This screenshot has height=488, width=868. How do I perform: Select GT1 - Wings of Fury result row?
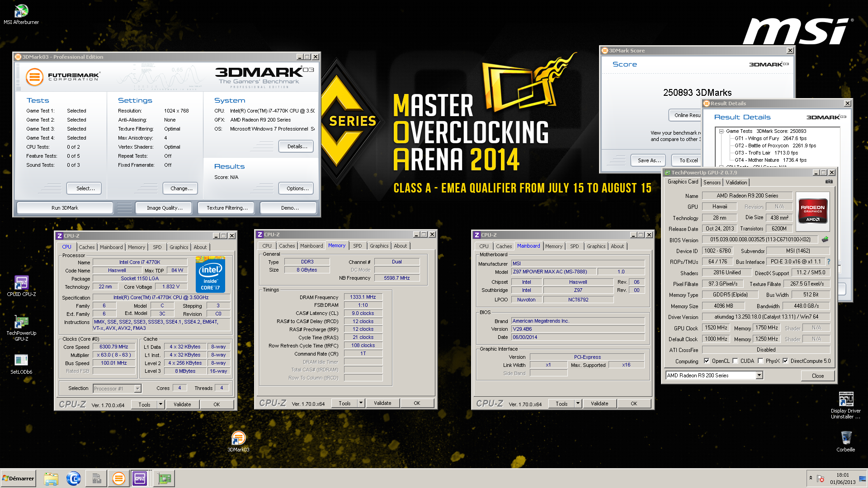click(770, 138)
